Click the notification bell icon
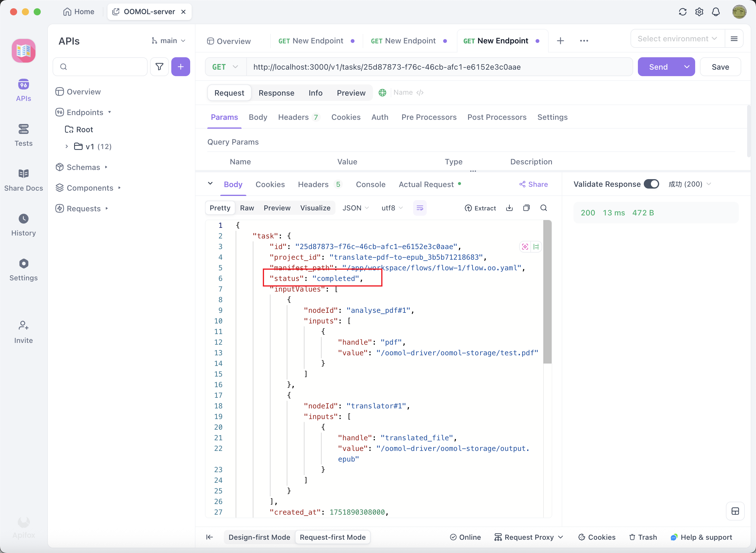 tap(716, 12)
